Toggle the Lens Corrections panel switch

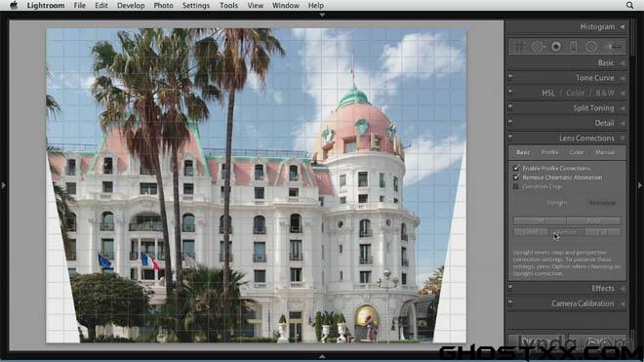510,137
